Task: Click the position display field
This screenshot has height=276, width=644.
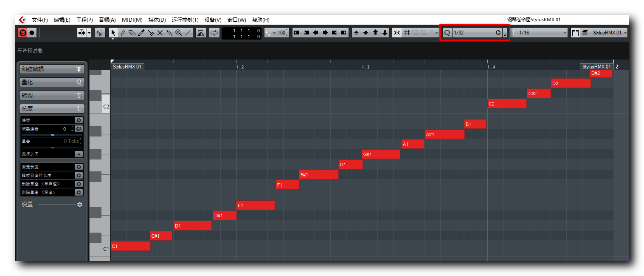Action: point(242,33)
